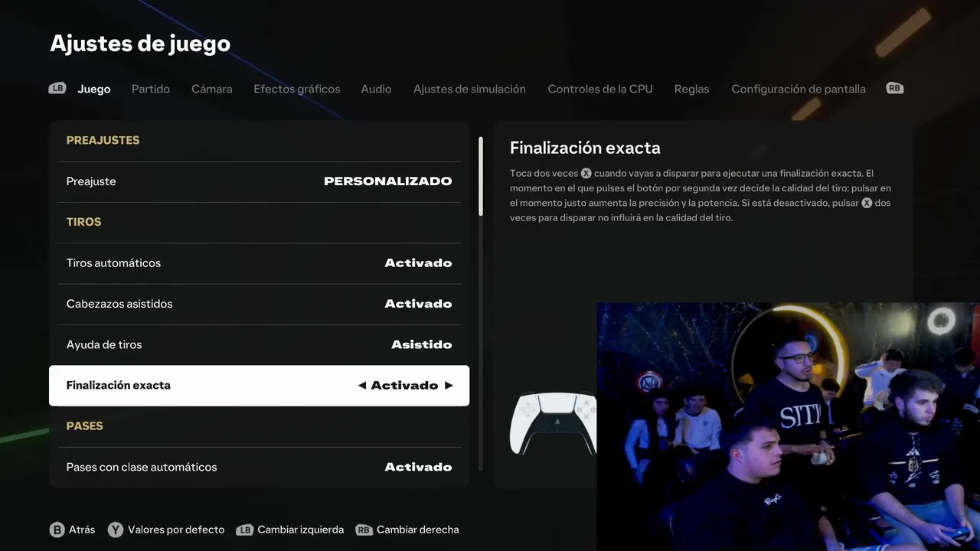This screenshot has width=980, height=551.
Task: Click the white controller image in description panel
Action: tap(554, 423)
